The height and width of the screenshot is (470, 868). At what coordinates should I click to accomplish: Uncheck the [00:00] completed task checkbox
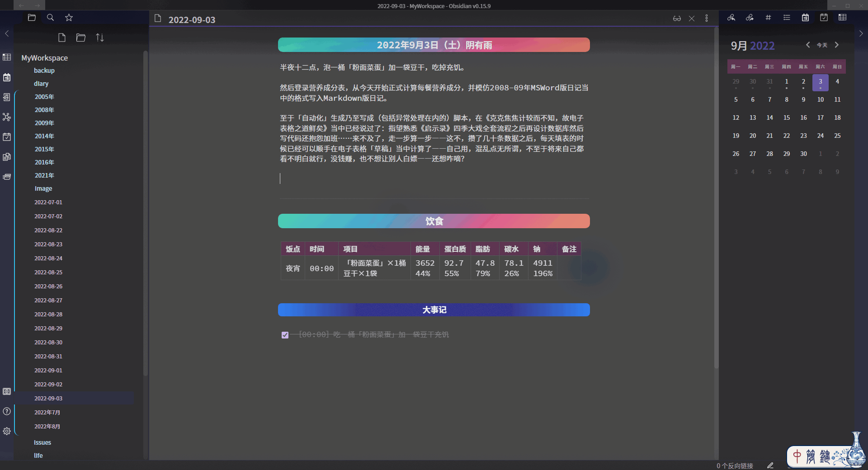point(285,335)
